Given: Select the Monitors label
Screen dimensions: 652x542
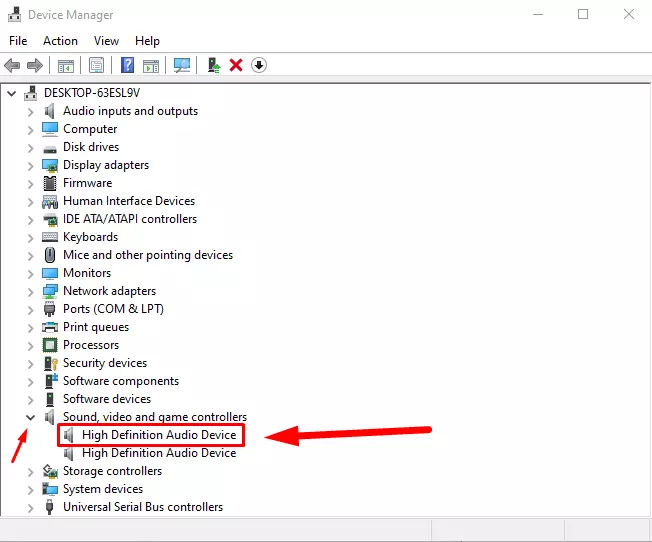Looking at the screenshot, I should coord(87,273).
